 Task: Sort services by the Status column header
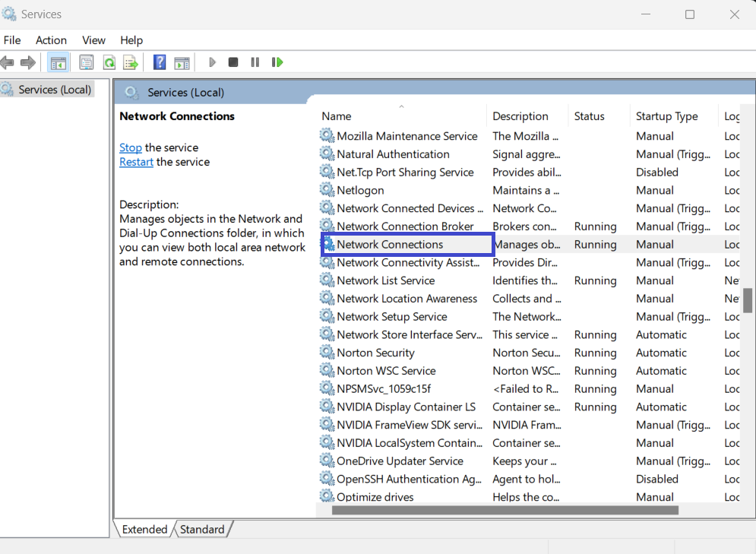(589, 116)
